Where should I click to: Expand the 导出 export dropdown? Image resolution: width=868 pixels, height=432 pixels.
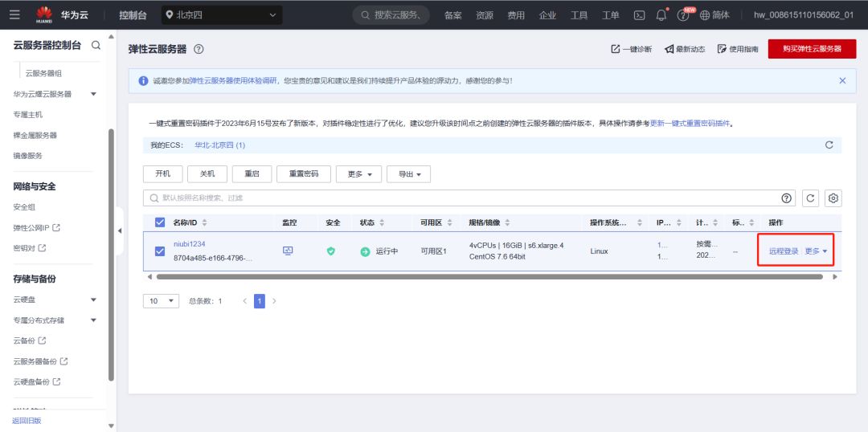[x=409, y=174]
